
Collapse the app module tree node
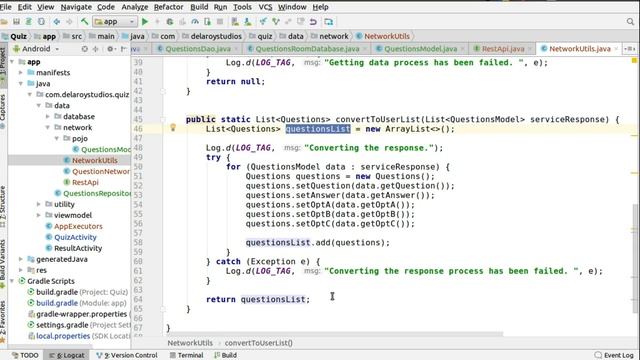coord(12,62)
